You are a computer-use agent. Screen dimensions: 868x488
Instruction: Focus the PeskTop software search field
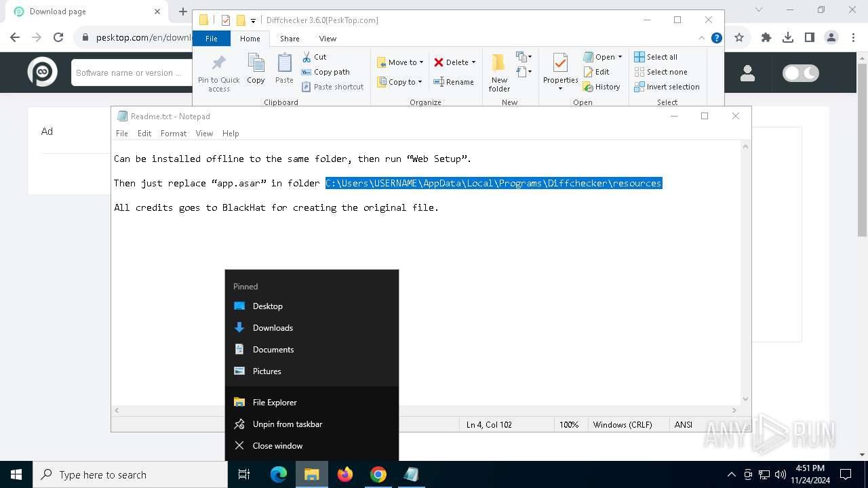coord(132,73)
